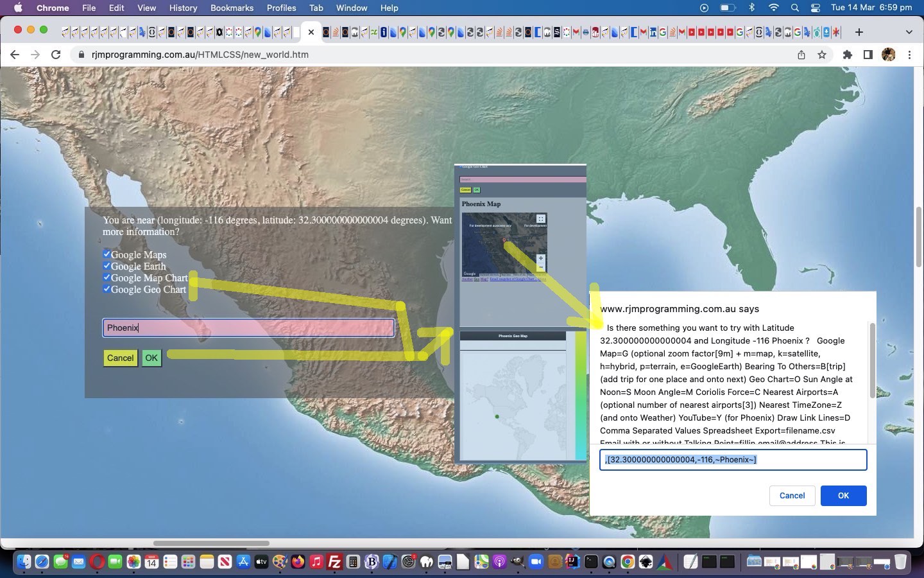Reload the current page

click(x=56, y=55)
